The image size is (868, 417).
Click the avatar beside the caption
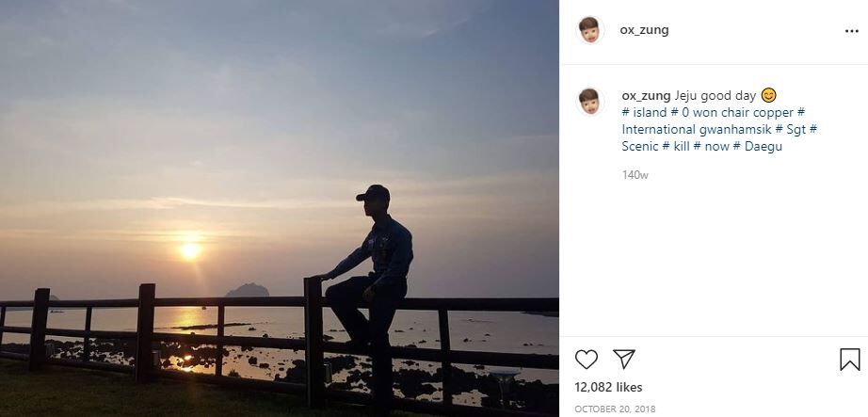[590, 100]
